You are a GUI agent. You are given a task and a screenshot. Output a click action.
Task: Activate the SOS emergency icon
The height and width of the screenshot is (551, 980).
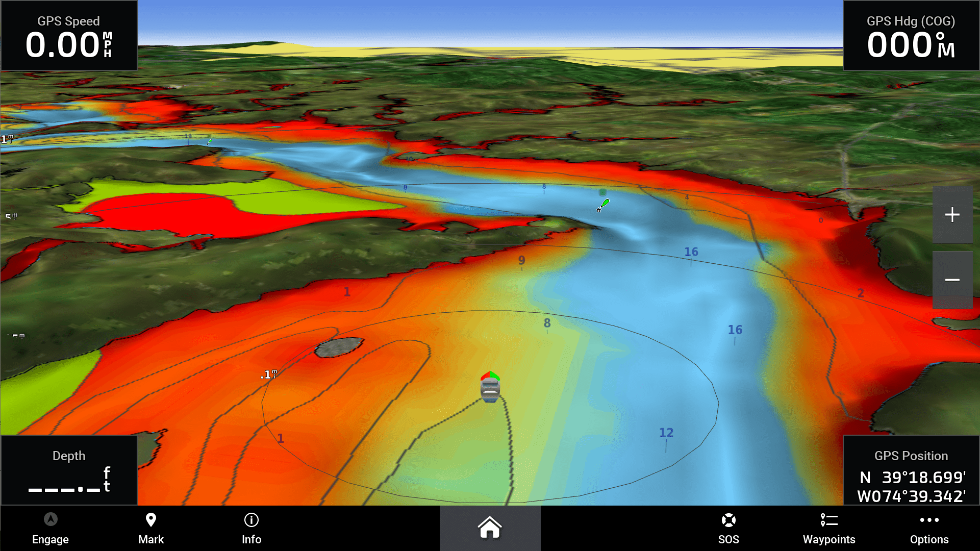point(727,520)
